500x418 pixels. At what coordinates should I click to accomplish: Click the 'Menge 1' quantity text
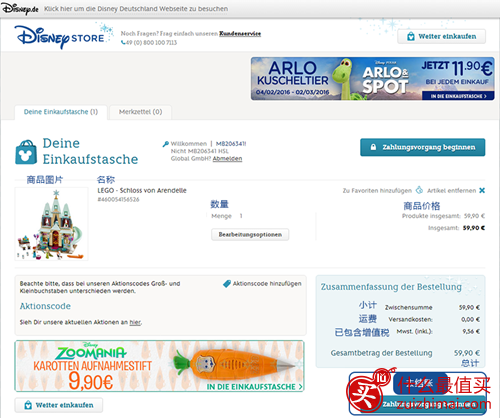(x=227, y=216)
